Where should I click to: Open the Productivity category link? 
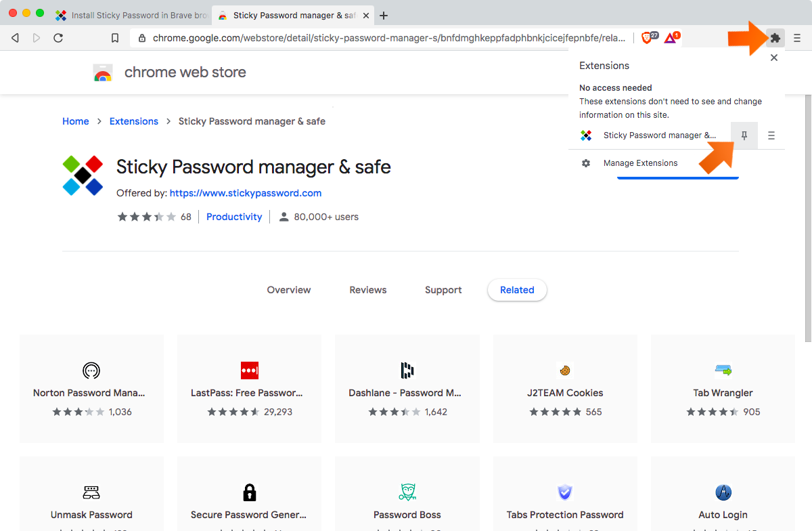pos(234,217)
